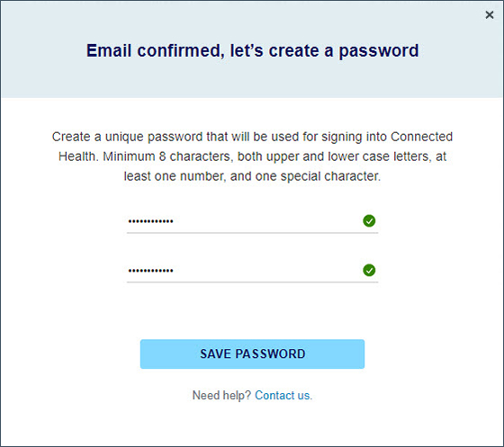Click the 'Need help?' text
This screenshot has width=504, height=447.
(x=221, y=396)
